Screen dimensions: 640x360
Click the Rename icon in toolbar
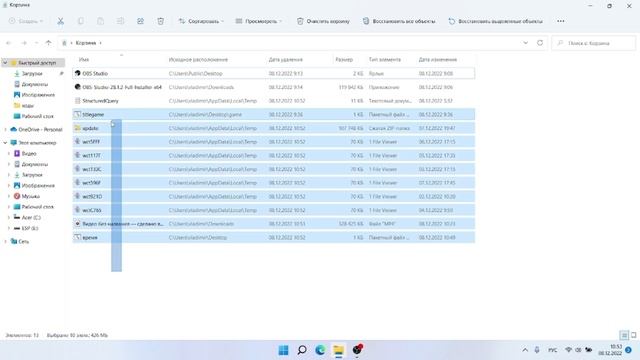click(120, 21)
